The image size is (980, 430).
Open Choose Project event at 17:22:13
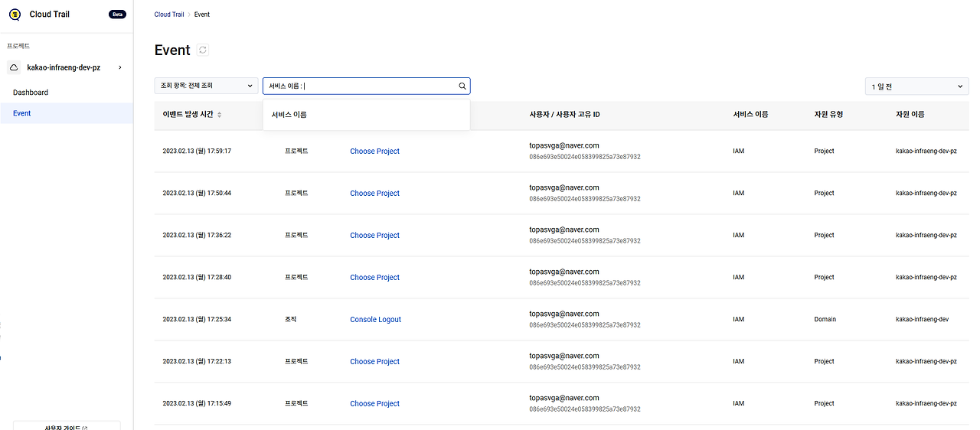click(375, 362)
